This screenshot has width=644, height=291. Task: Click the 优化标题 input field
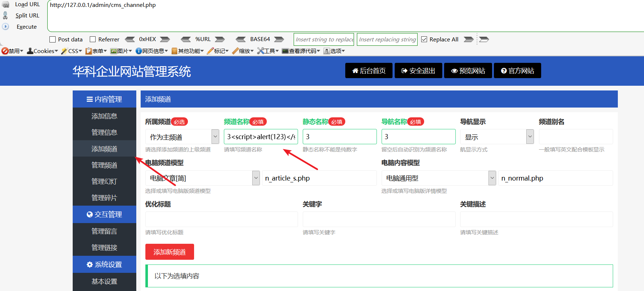(222, 219)
